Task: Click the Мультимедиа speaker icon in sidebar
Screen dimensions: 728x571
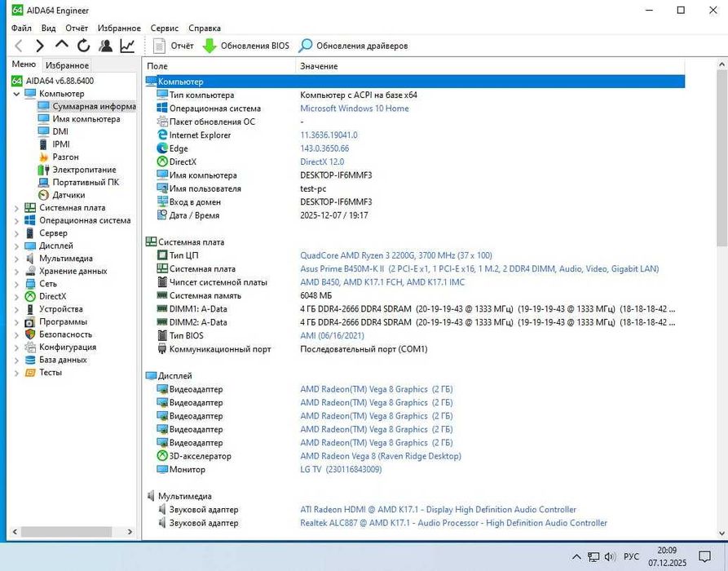Action: (30, 259)
